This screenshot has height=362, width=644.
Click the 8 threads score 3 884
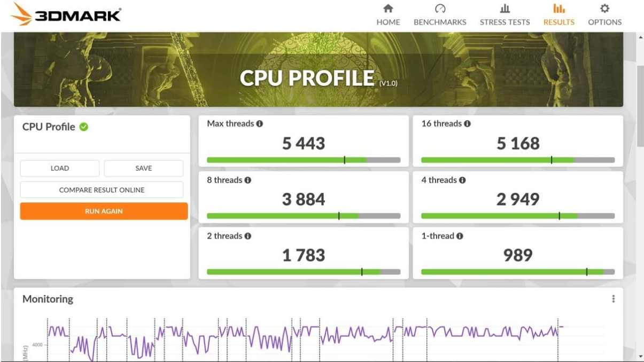point(304,199)
